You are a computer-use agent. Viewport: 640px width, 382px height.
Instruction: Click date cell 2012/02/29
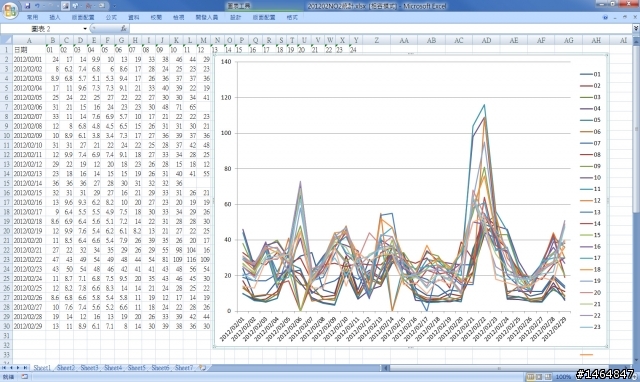(29, 326)
